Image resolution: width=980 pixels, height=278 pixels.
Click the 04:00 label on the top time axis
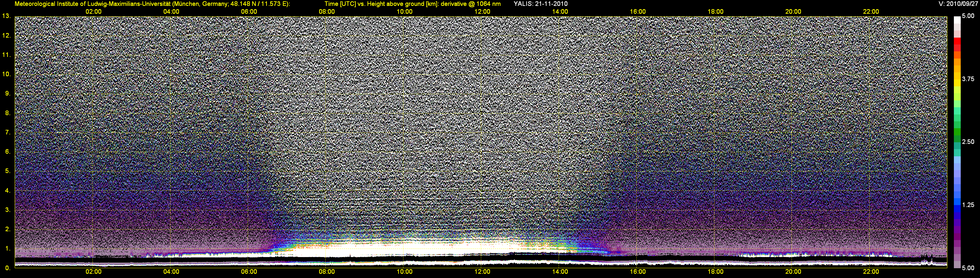pyautogui.click(x=171, y=11)
